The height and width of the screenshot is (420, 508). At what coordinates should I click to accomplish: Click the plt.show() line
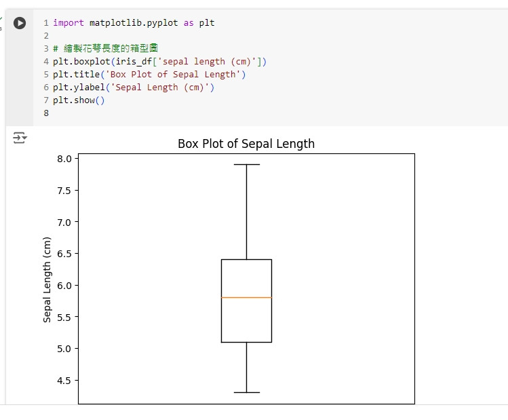click(x=79, y=100)
